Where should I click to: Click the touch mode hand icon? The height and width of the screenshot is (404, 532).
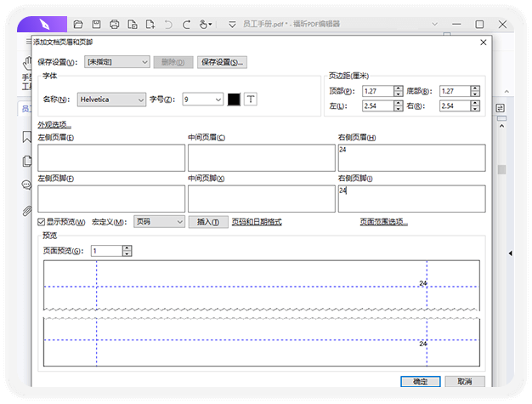click(x=206, y=25)
